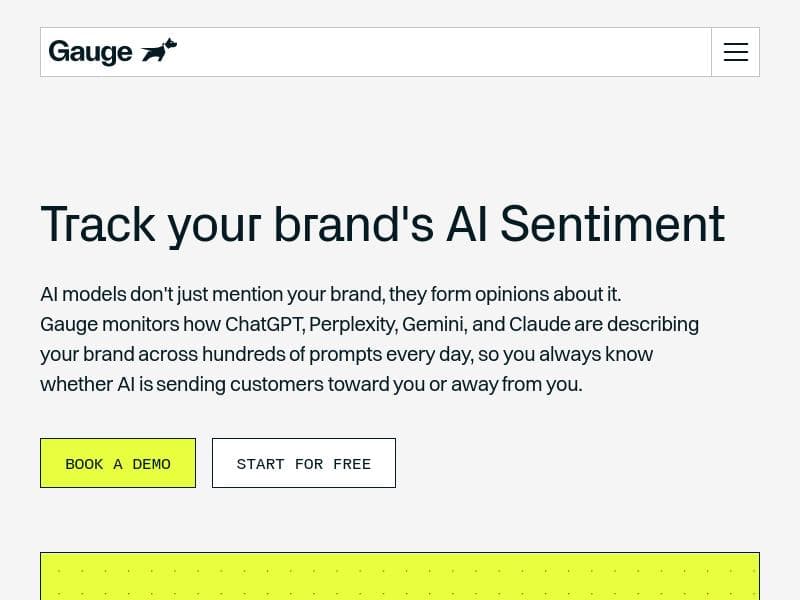Open the hamburger navigation menu
The image size is (800, 600).
(735, 52)
